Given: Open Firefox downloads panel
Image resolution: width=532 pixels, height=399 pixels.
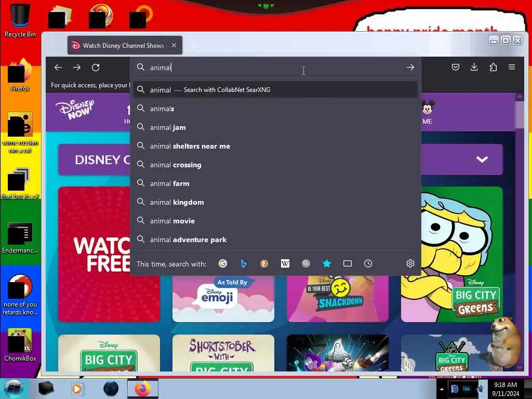Looking at the screenshot, I should click(x=474, y=67).
